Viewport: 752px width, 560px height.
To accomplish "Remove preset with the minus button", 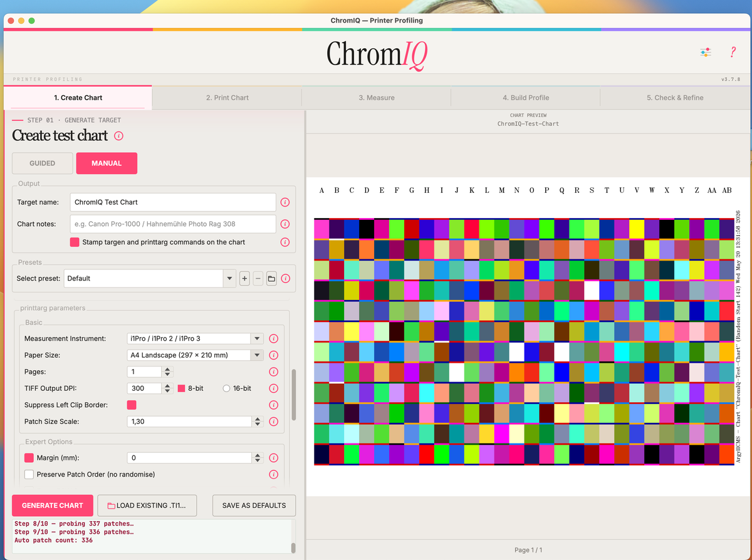I will click(258, 278).
